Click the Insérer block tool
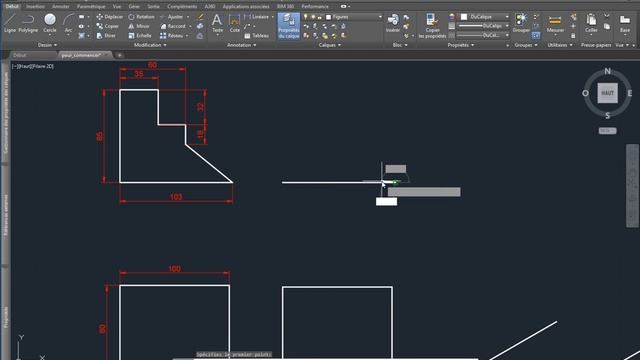This screenshot has height=360, width=640. click(x=393, y=23)
